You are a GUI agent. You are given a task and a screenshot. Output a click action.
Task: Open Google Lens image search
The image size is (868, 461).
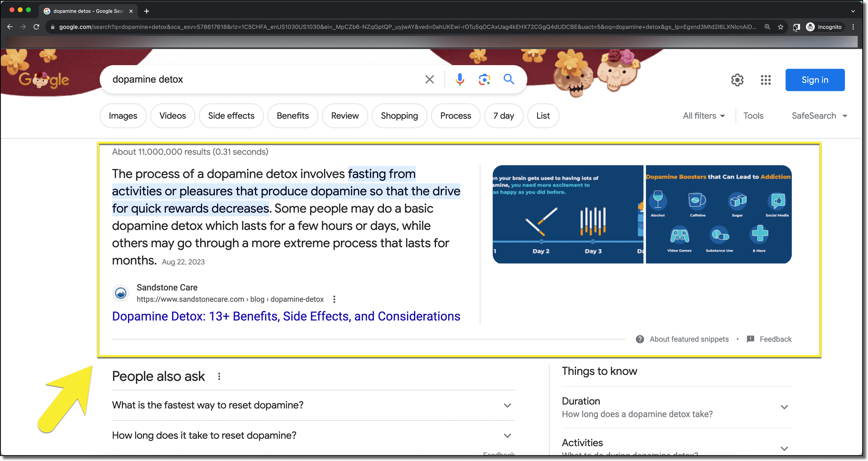click(x=484, y=79)
